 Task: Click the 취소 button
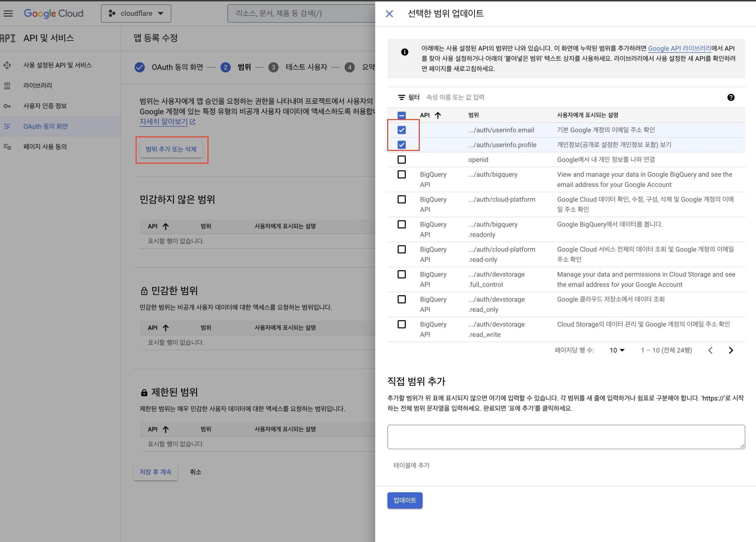(196, 472)
